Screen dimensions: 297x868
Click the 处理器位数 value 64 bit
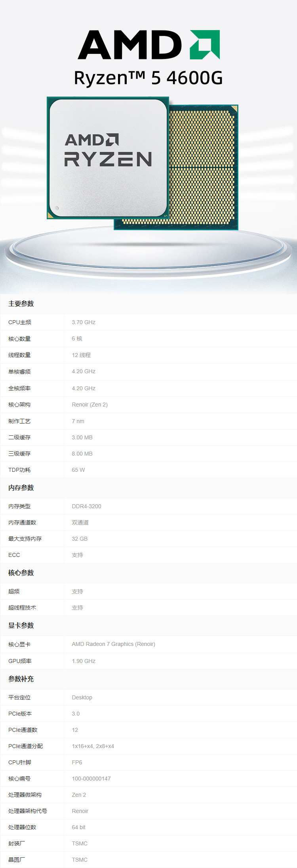[78, 827]
